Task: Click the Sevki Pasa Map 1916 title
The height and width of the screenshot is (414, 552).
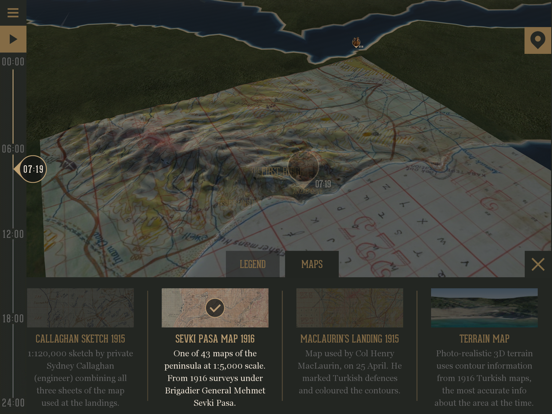Action: 215,339
